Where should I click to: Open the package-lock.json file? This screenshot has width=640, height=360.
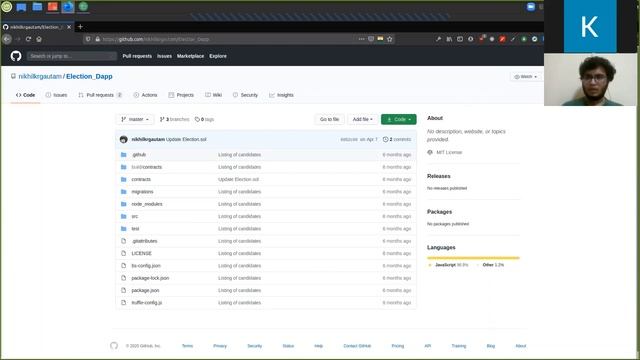(150, 278)
